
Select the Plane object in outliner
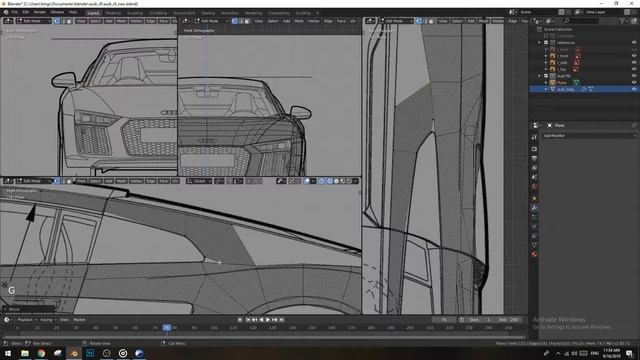[562, 82]
